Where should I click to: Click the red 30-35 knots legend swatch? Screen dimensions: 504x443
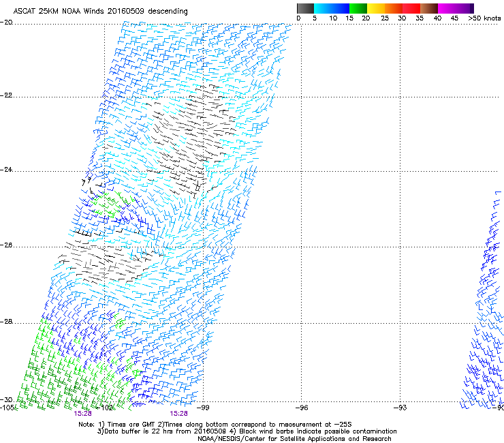click(411, 8)
